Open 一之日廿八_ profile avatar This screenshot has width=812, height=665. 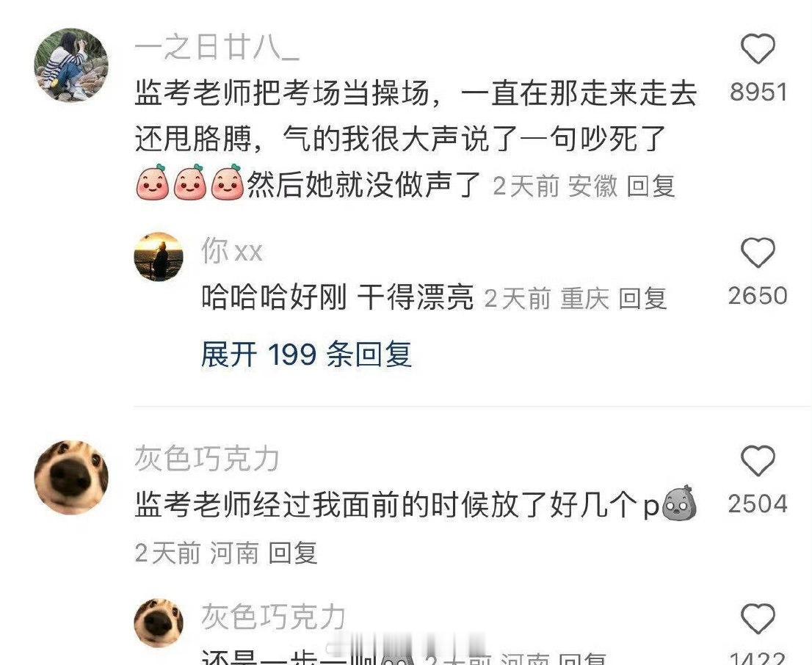pos(71,65)
